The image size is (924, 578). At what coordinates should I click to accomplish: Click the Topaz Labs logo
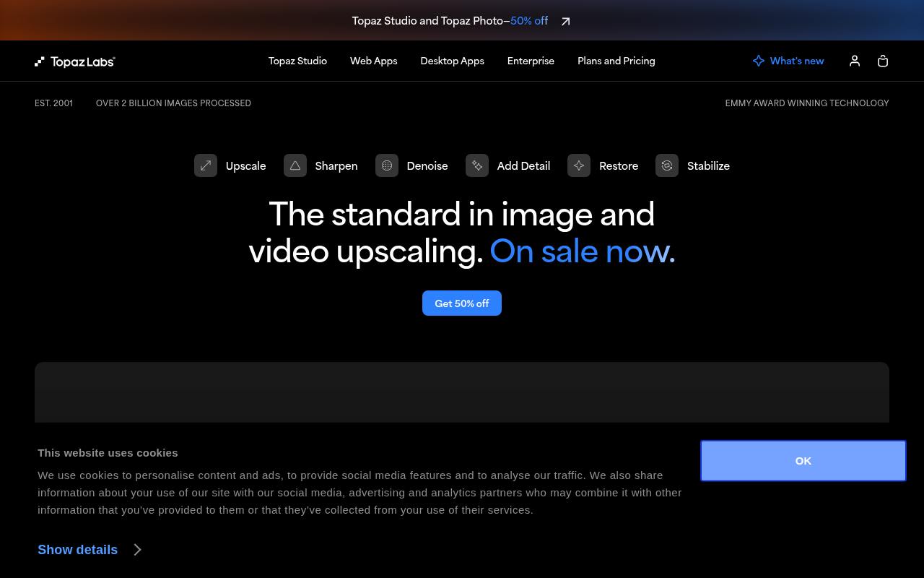point(75,61)
